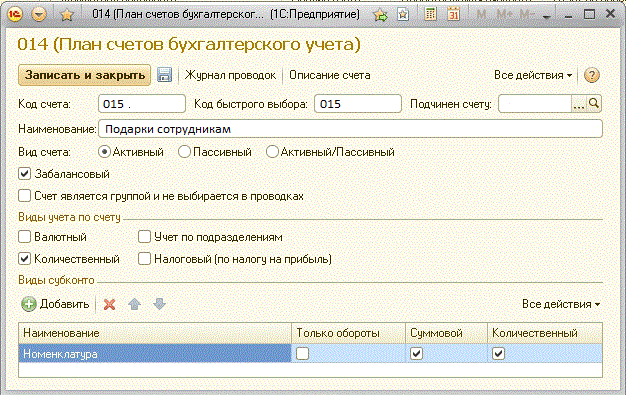Toggle Суммовой checkbox in Номенклатура row
The image size is (626, 395).
pos(416,353)
